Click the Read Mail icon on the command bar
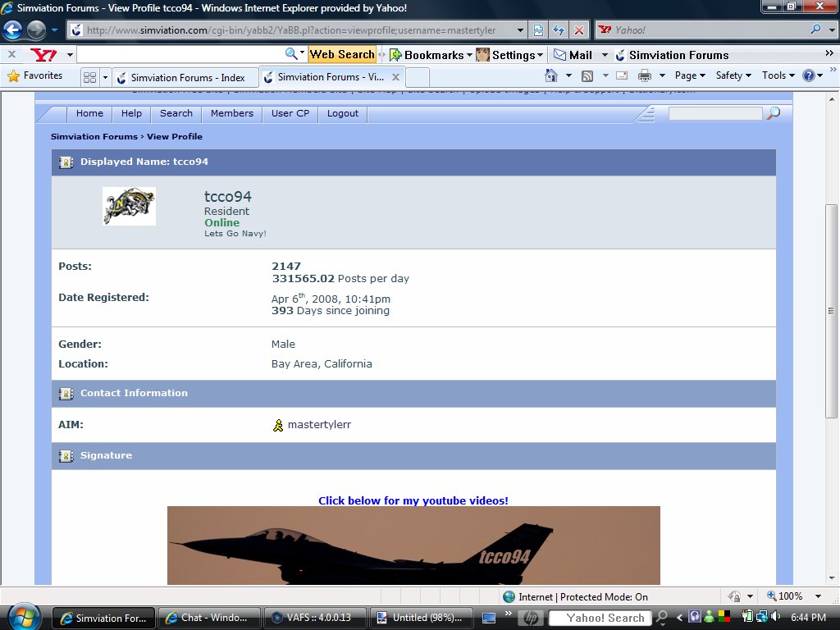Viewport: 840px width, 630px height. point(622,75)
